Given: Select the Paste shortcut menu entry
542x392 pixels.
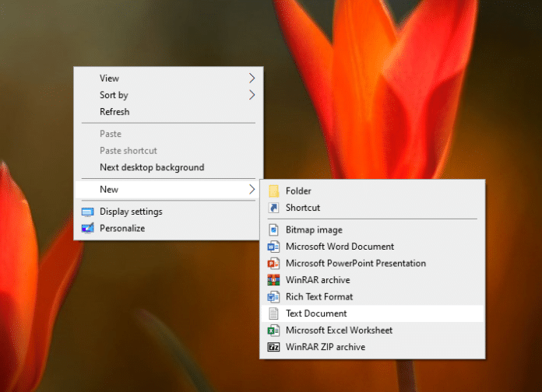Looking at the screenshot, I should pyautogui.click(x=128, y=150).
